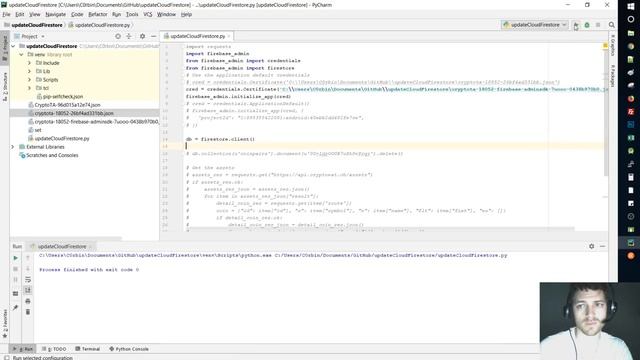
Task: Click the yellow inspection indicator at editor top right
Action: tap(605, 46)
